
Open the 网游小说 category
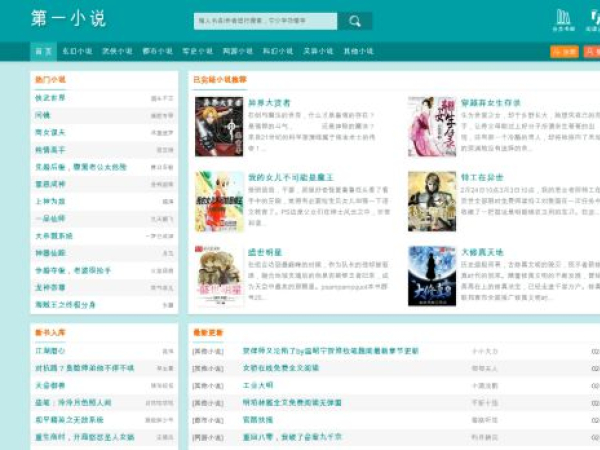[238, 51]
